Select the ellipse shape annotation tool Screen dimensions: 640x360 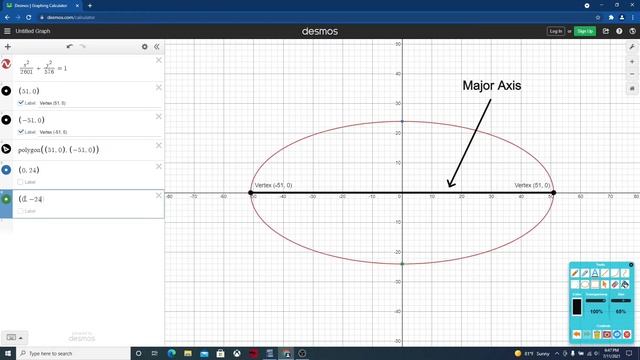click(x=585, y=284)
